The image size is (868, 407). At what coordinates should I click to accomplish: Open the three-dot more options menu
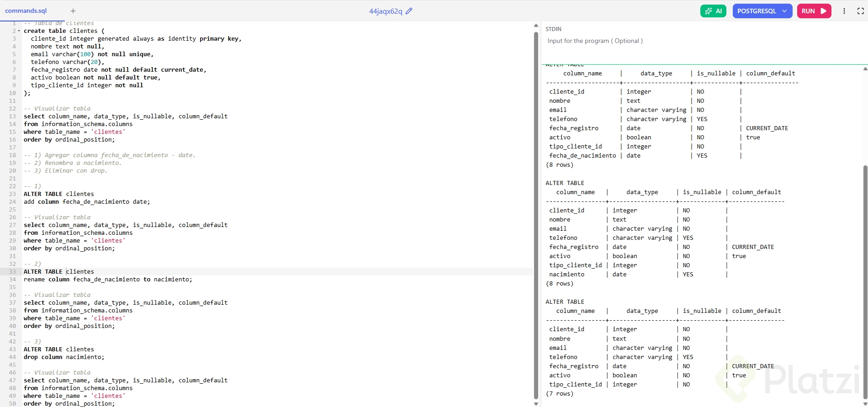point(844,11)
